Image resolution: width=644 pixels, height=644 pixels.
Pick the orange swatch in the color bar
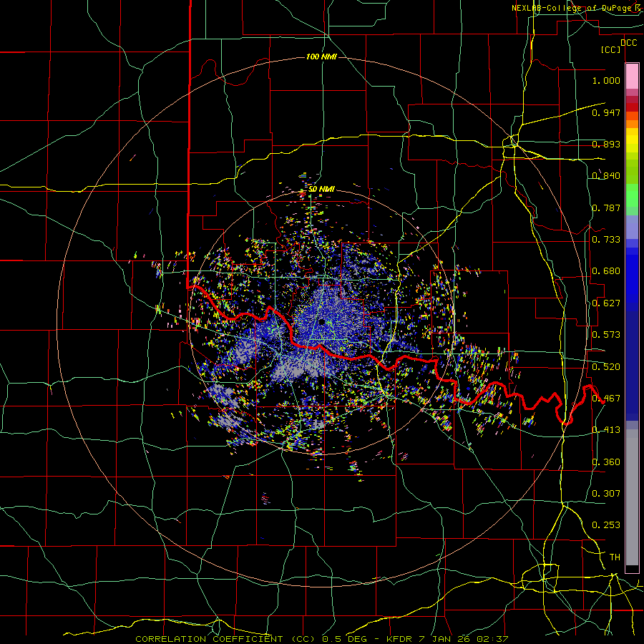[632, 124]
